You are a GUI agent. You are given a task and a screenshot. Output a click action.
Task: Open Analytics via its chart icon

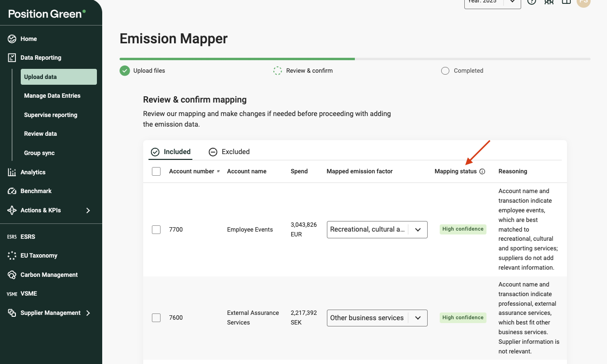[x=12, y=172]
